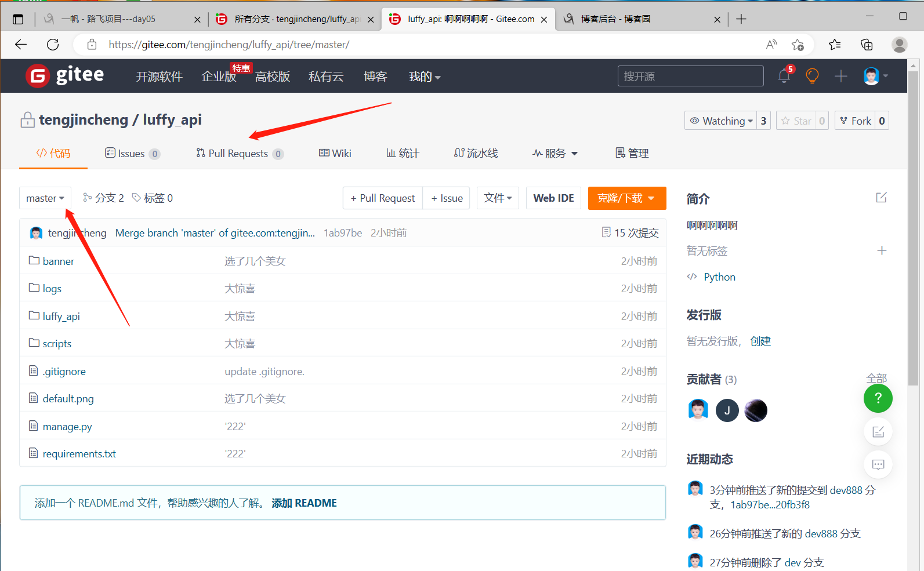Image resolution: width=924 pixels, height=571 pixels.
Task: Close the luffy_api Gitee tab
Action: tap(544, 19)
